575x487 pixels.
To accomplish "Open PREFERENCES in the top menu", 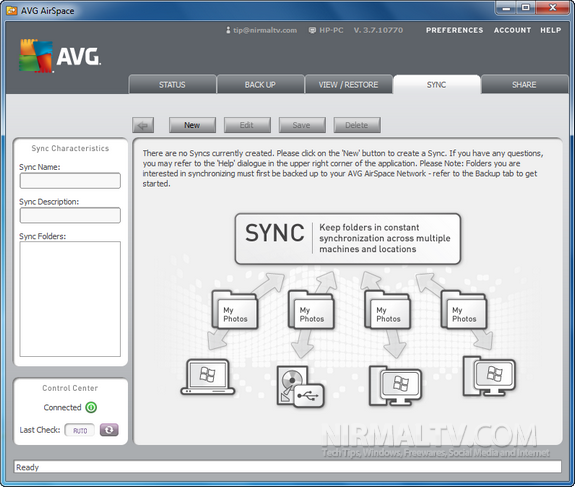I will pos(454,30).
